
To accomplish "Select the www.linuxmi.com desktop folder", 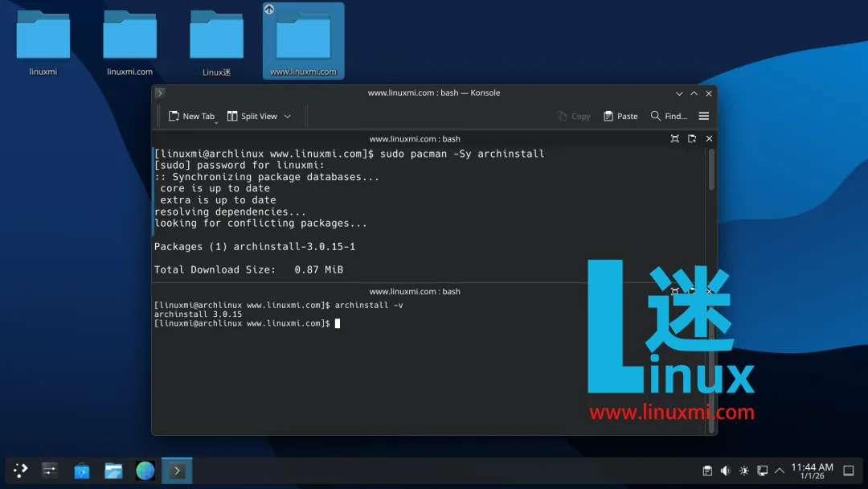I will point(303,41).
